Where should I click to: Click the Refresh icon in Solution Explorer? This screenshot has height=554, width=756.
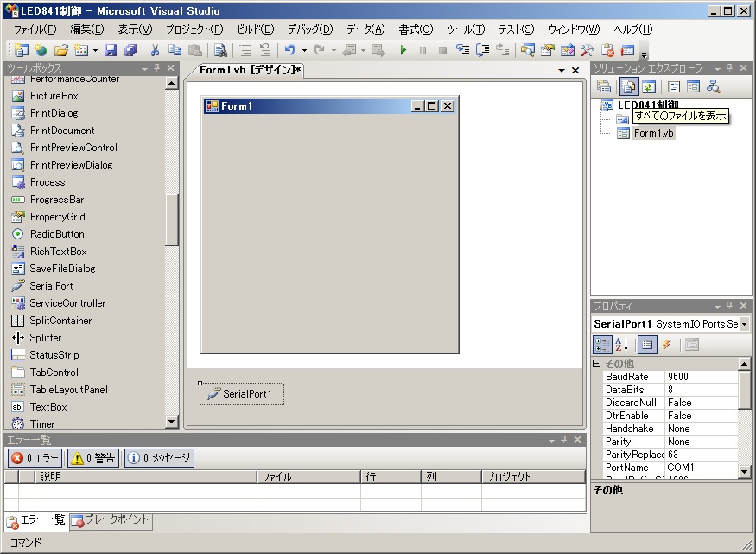coord(649,86)
